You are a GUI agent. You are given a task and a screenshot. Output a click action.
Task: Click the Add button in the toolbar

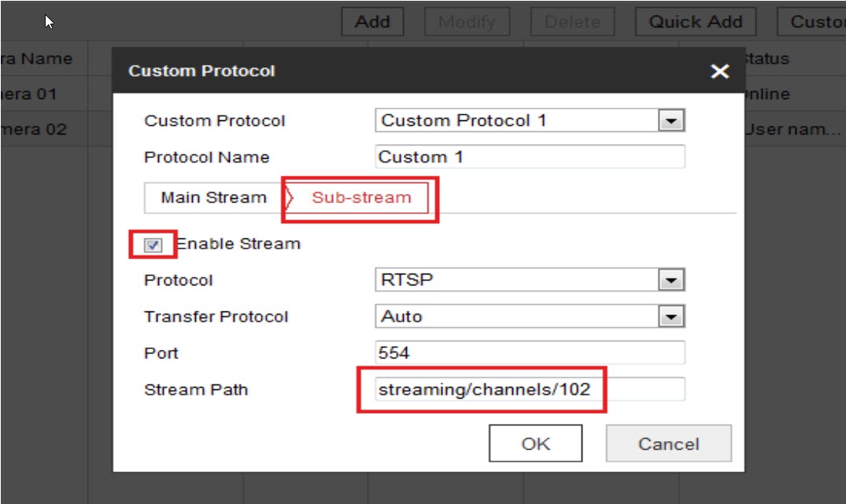(372, 22)
